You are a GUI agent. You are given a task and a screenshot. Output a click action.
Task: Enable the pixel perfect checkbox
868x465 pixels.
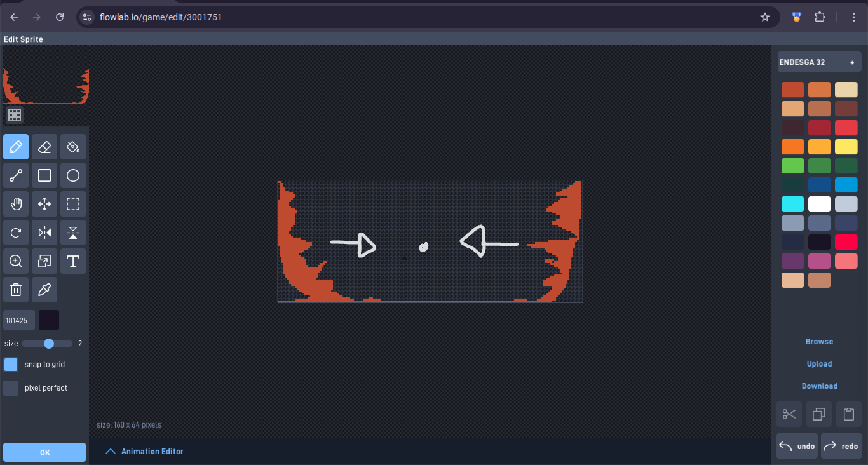coord(11,388)
